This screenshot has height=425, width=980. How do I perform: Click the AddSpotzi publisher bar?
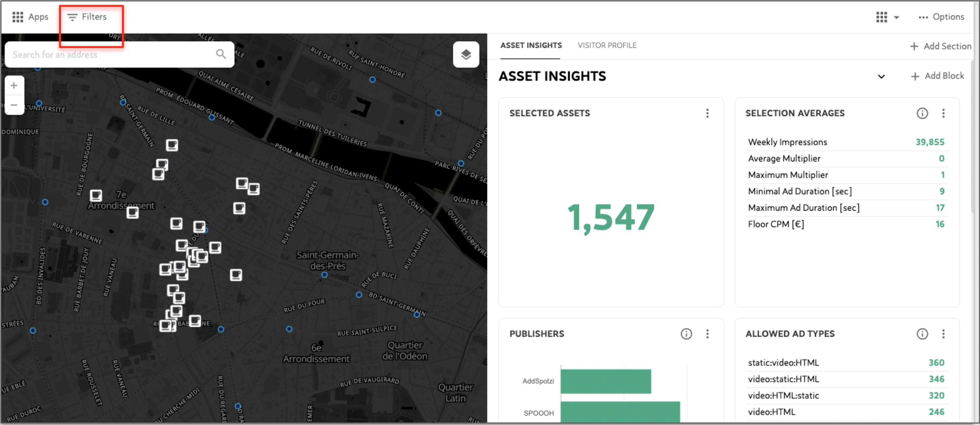click(x=606, y=381)
